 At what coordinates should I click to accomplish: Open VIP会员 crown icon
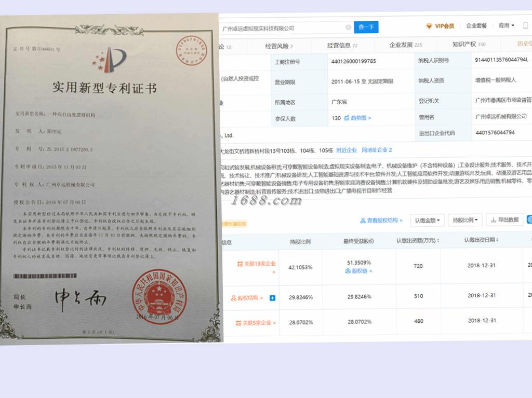pos(429,26)
